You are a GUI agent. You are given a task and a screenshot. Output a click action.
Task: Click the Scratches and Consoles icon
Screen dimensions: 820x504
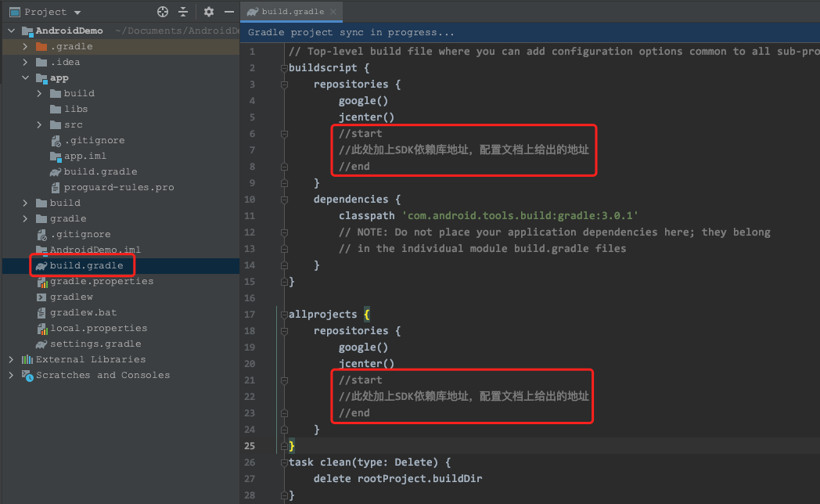[27, 376]
